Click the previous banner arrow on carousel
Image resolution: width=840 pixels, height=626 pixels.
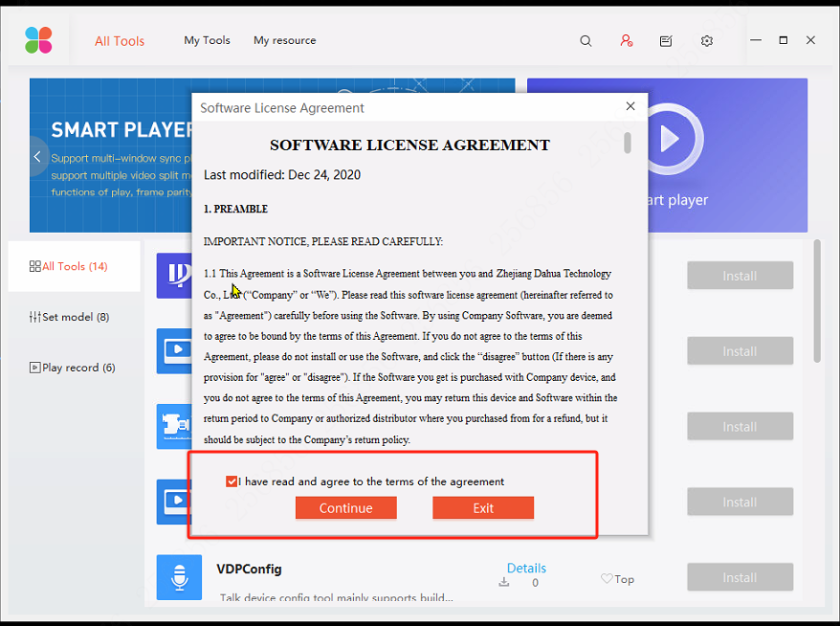(x=36, y=156)
